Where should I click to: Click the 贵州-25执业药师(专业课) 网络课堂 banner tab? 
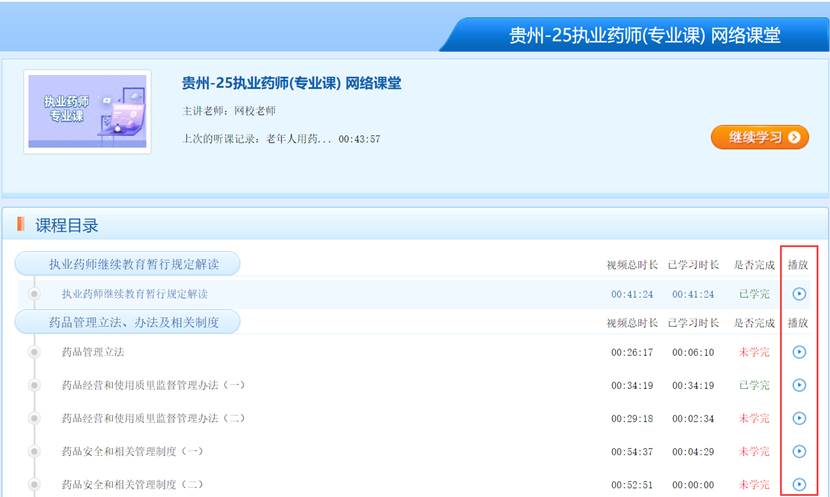tap(644, 36)
